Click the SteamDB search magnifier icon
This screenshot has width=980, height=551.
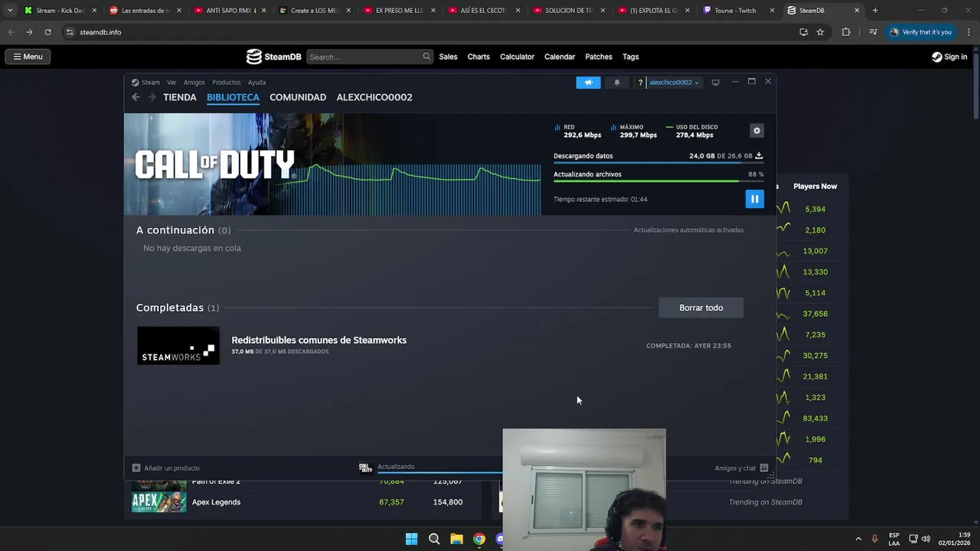click(x=426, y=57)
